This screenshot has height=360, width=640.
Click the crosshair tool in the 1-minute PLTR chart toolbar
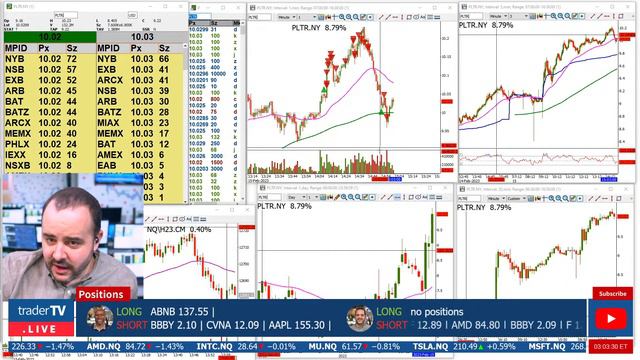click(x=334, y=17)
